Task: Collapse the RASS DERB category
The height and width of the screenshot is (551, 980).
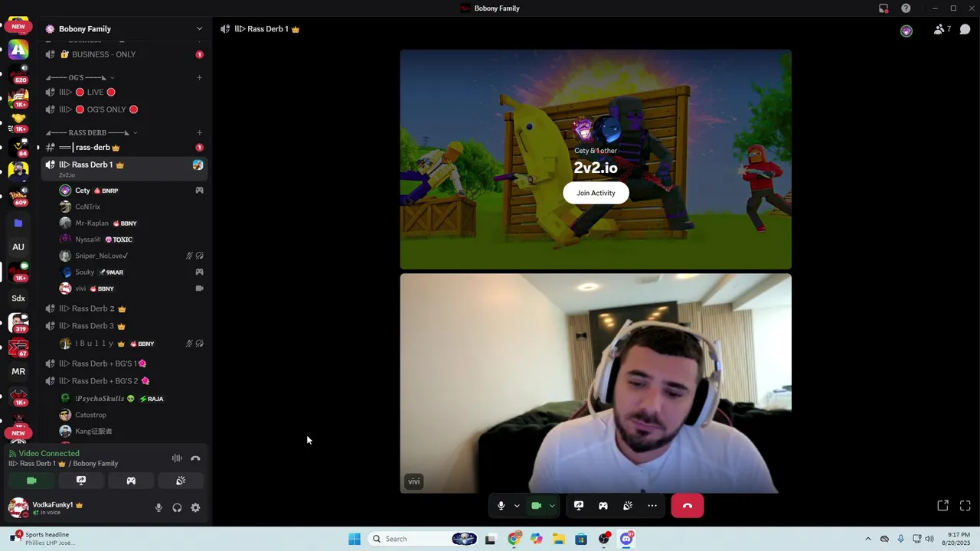Action: pos(92,132)
